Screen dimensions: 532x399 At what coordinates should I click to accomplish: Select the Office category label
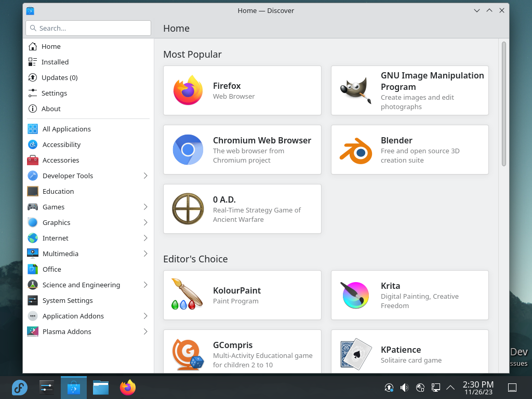tap(51, 270)
